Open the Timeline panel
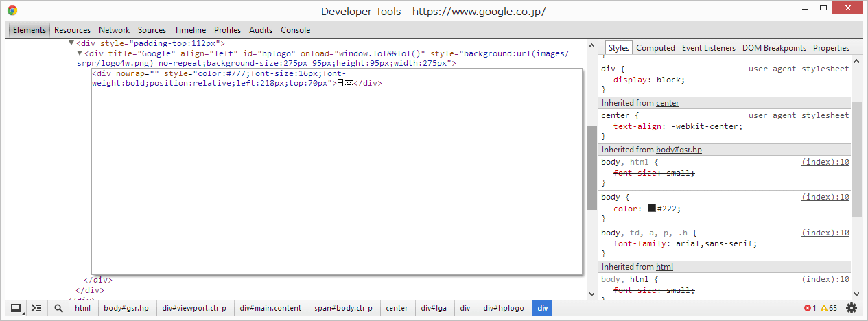The width and height of the screenshot is (868, 321). (x=190, y=30)
